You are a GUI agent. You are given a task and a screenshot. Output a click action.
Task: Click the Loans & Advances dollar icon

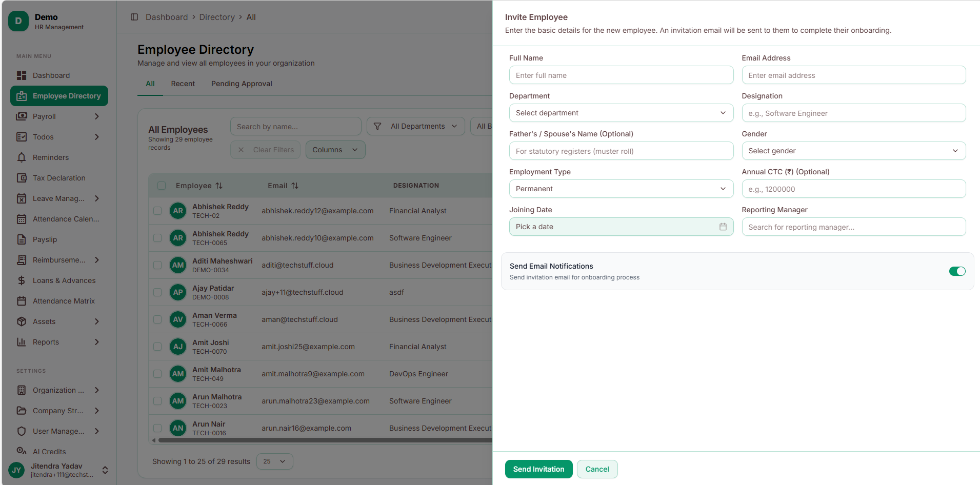[22, 280]
